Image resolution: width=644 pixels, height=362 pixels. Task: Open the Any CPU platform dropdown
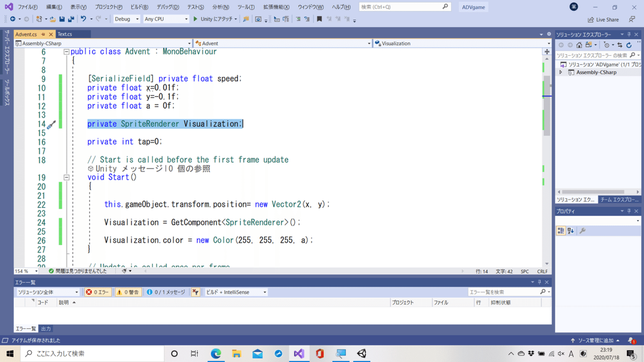(166, 19)
